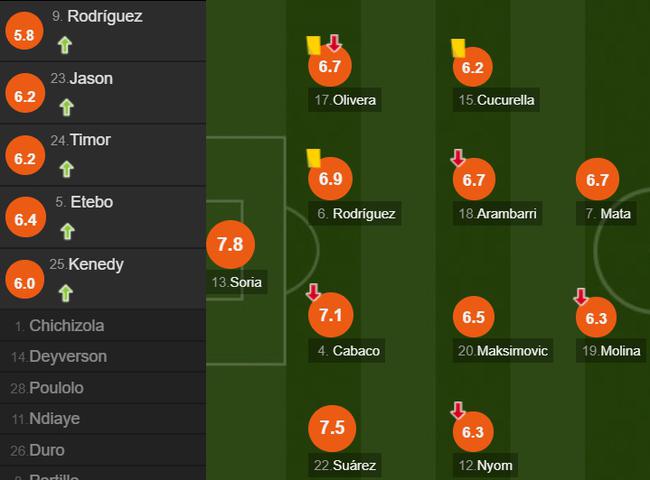
Task: Open goalkeeper Soria's 7.8 rating badge
Action: (230, 244)
